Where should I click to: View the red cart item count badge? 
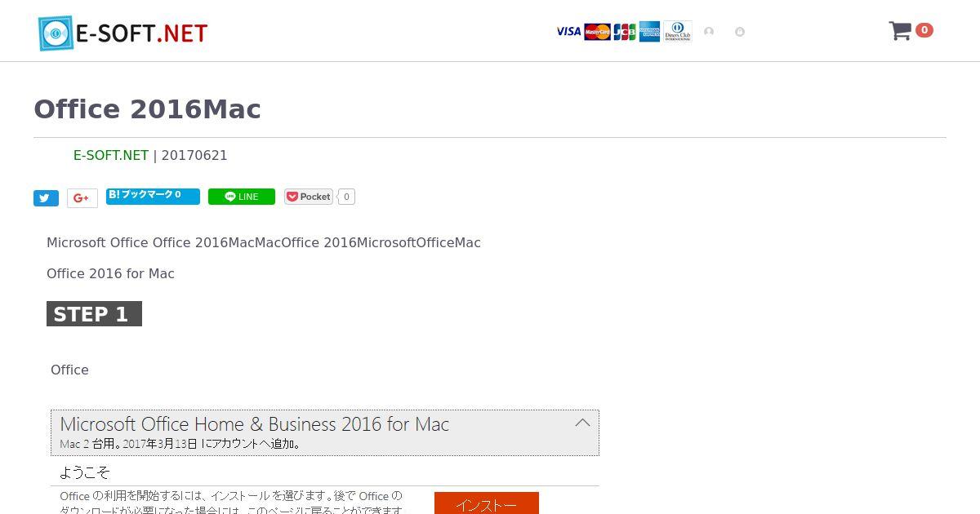tap(924, 30)
